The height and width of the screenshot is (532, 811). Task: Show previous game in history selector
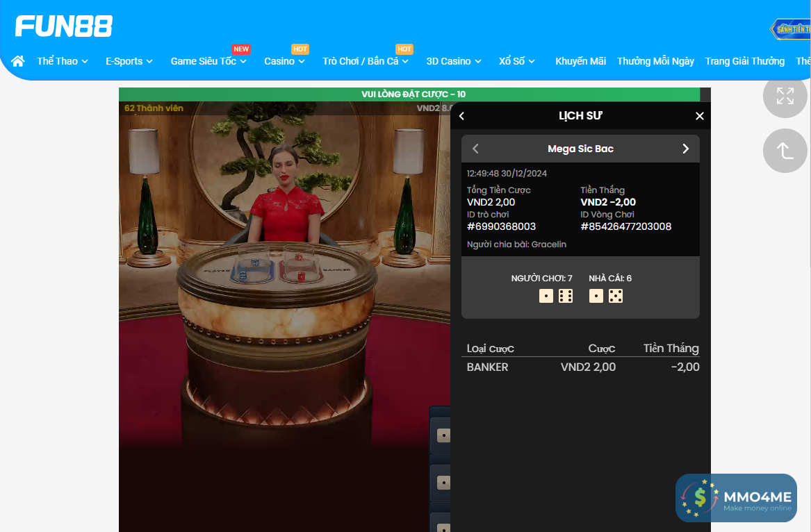[475, 149]
